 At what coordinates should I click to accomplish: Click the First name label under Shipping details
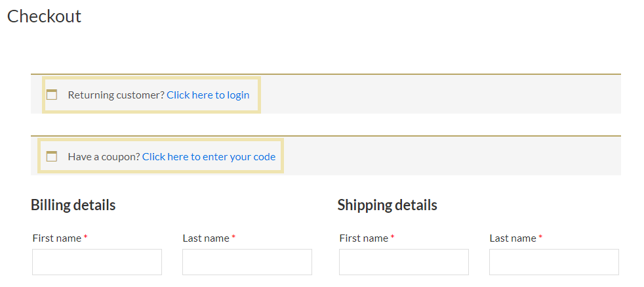pos(364,238)
